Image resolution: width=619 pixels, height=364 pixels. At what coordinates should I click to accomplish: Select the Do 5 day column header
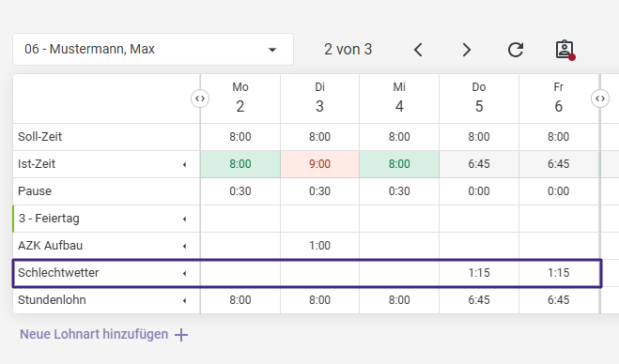click(479, 99)
